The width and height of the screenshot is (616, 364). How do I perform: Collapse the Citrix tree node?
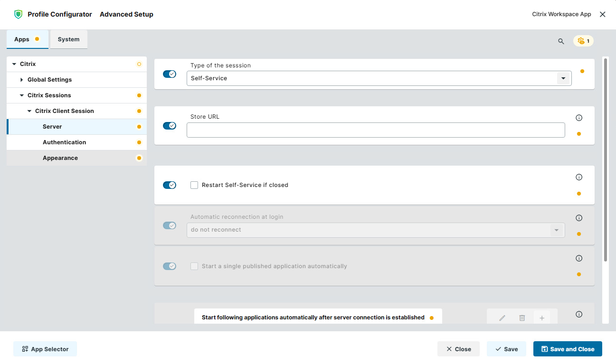(14, 64)
